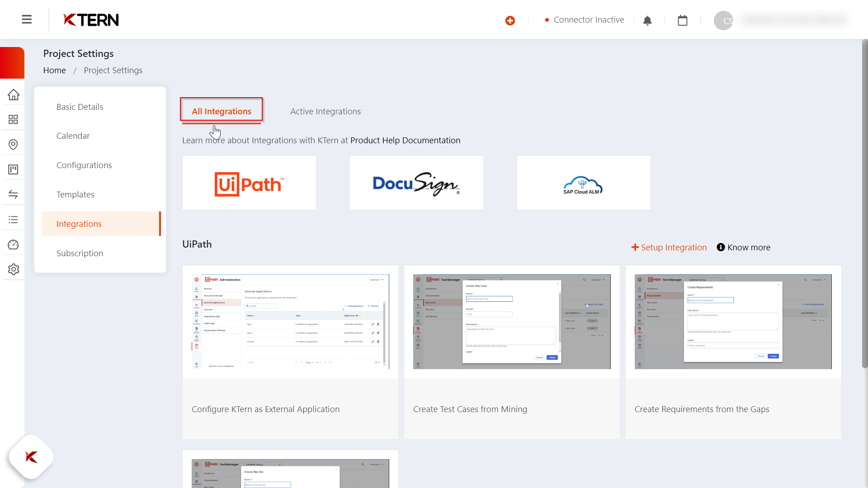Click the Project Settings breadcrumb
Screen dimensions: 868x488
pyautogui.click(x=113, y=70)
